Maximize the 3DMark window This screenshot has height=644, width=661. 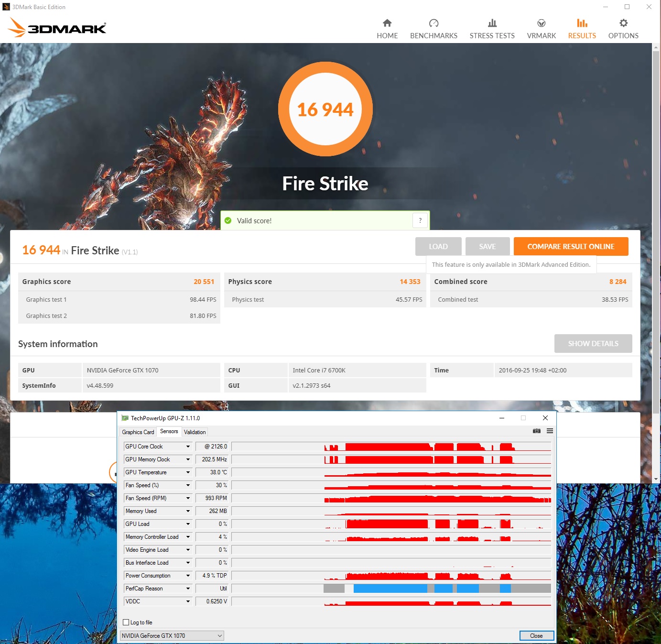coord(627,7)
